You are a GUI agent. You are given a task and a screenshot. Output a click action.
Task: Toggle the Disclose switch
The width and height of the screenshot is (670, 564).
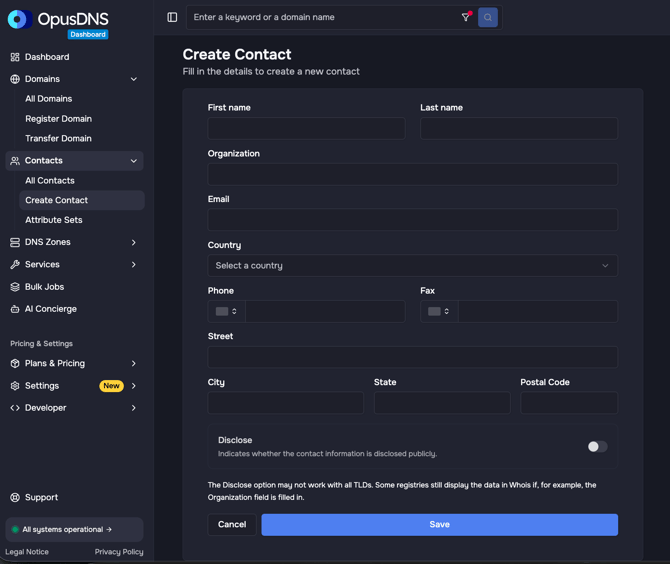[597, 446]
